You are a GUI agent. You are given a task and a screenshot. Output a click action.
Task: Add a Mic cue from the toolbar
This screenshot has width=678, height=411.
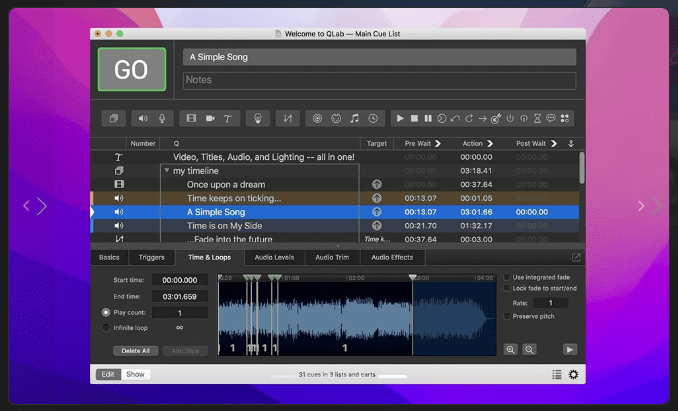(162, 118)
